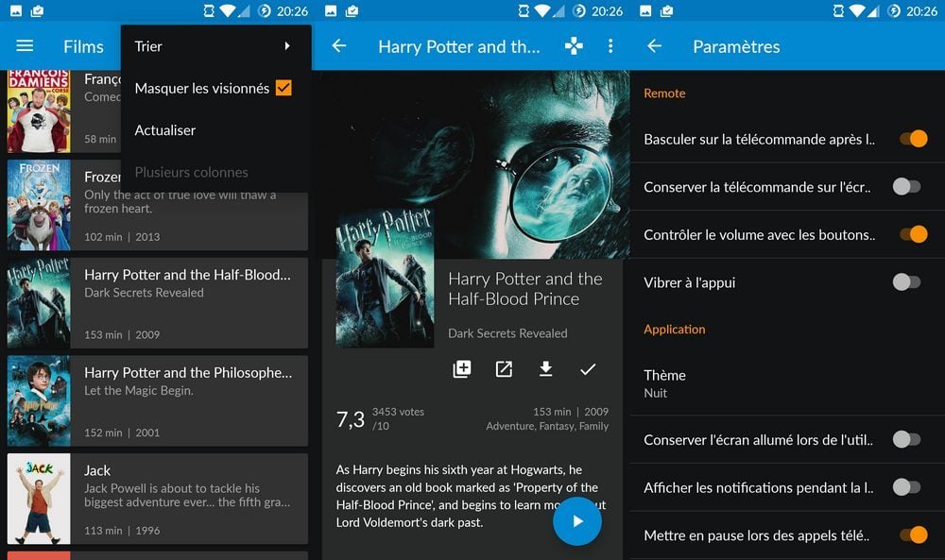Image resolution: width=945 pixels, height=560 pixels.
Task: Enable Conserver l'écran allumé switch
Action: point(907,439)
